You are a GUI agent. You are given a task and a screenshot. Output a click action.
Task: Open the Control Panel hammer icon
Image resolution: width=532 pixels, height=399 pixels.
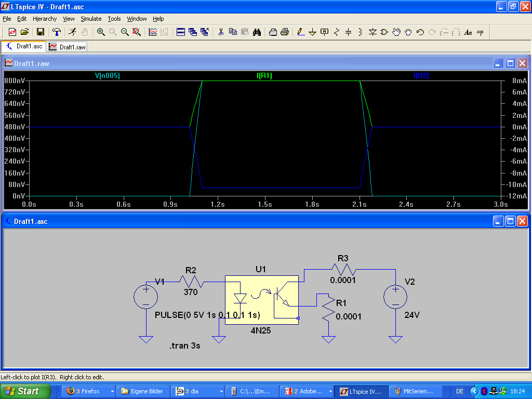[x=56, y=32]
